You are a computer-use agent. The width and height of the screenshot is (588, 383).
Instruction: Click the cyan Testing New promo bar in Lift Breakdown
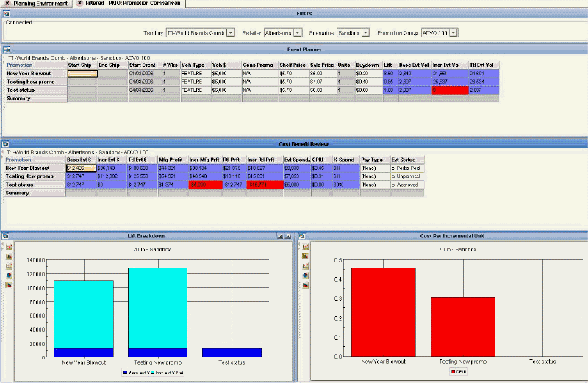(158, 308)
